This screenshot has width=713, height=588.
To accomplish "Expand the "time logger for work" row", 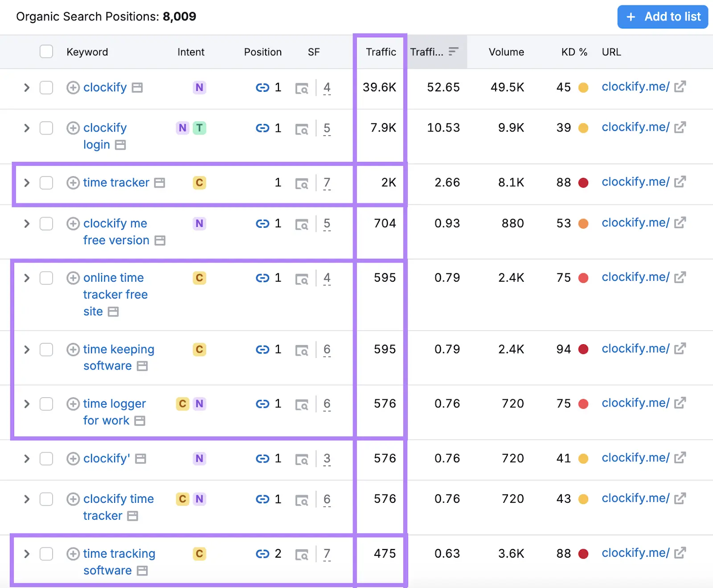I will [x=26, y=404].
